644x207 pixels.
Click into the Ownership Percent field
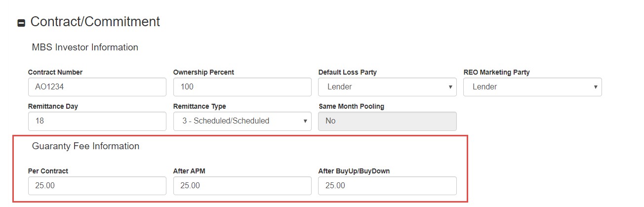(x=242, y=87)
